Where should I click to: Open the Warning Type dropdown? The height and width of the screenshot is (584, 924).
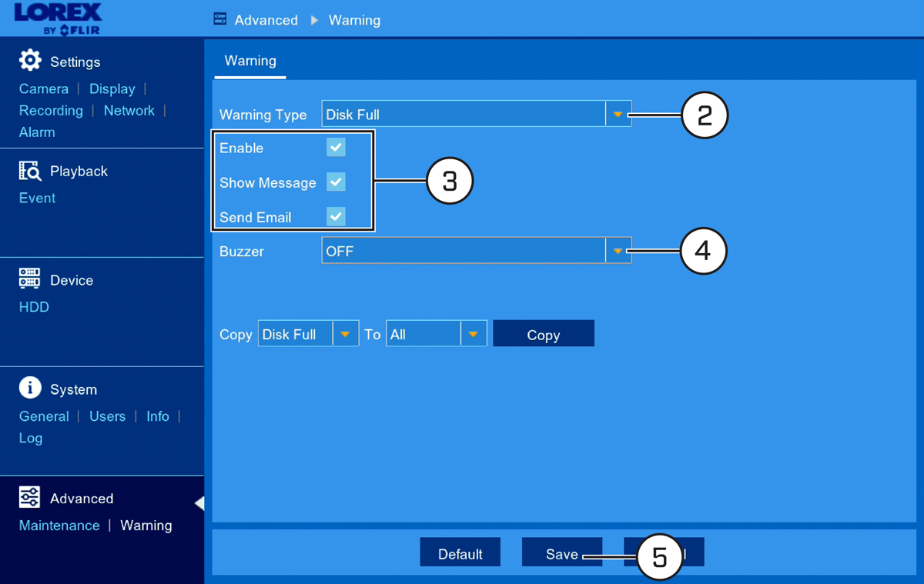click(477, 114)
